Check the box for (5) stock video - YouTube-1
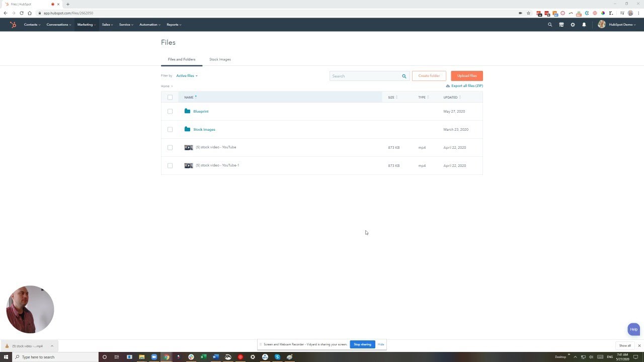Screen dimensions: 644x362 (170, 165)
